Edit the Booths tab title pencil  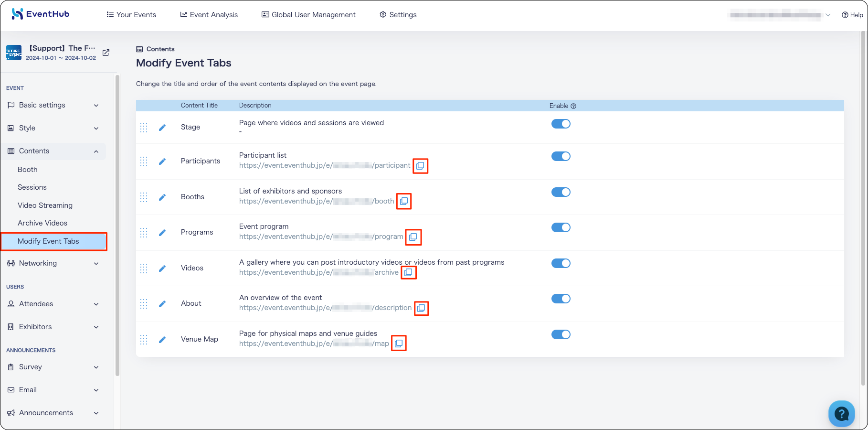(x=162, y=197)
